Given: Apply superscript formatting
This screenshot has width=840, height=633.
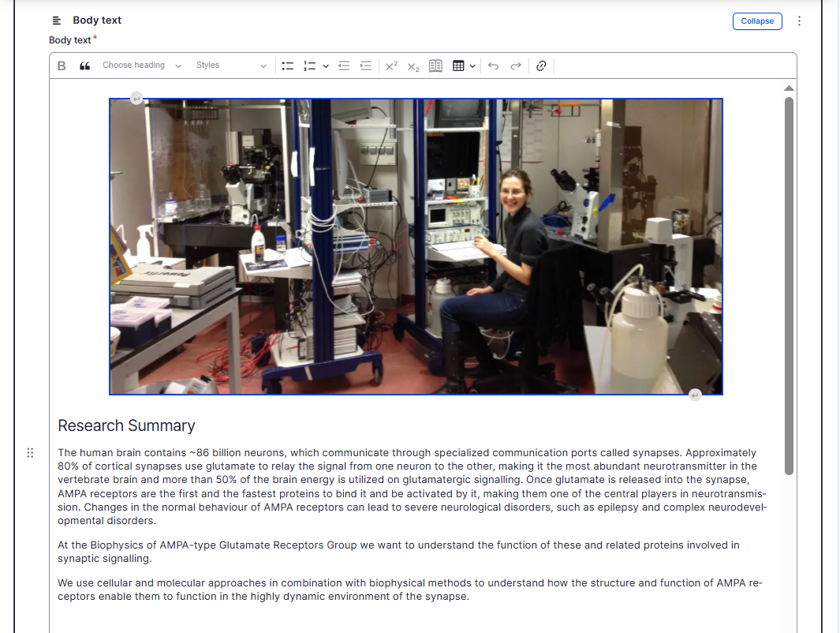Looking at the screenshot, I should (x=390, y=66).
